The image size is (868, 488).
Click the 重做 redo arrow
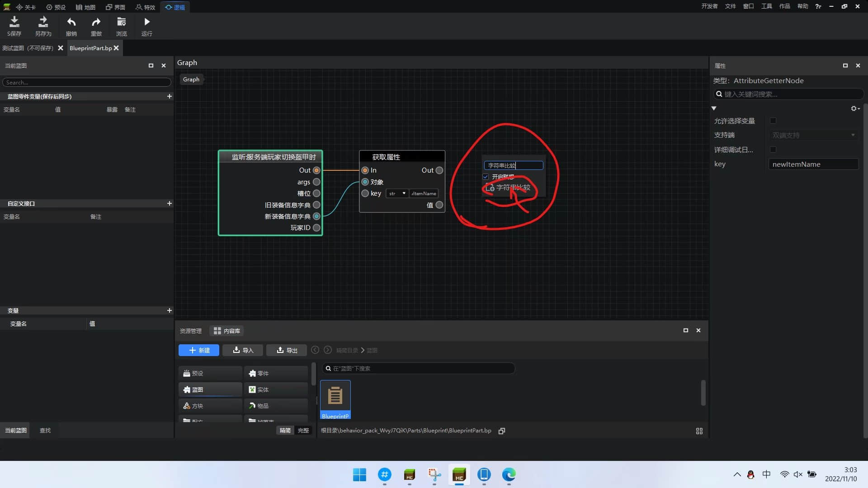point(96,22)
